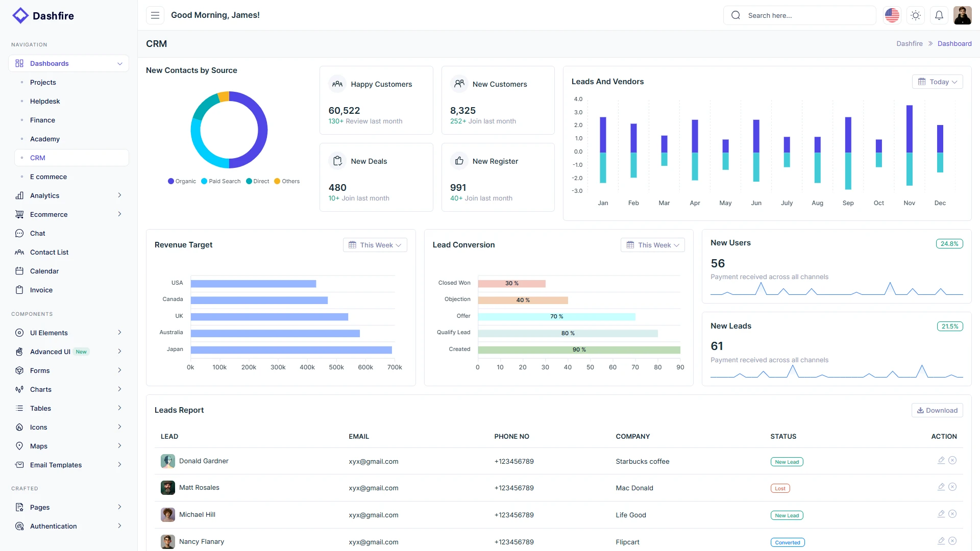This screenshot has height=551, width=980.
Task: Open the US flag language selector
Action: click(x=892, y=15)
